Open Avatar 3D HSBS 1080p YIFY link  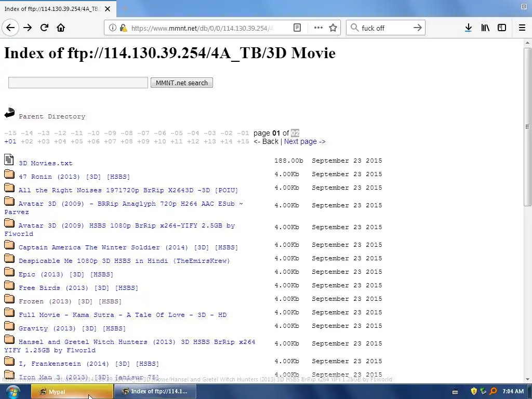[x=120, y=229]
